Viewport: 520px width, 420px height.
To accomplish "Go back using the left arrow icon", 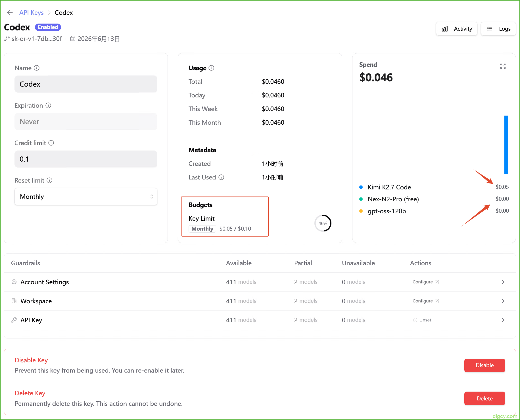I will 10,12.
